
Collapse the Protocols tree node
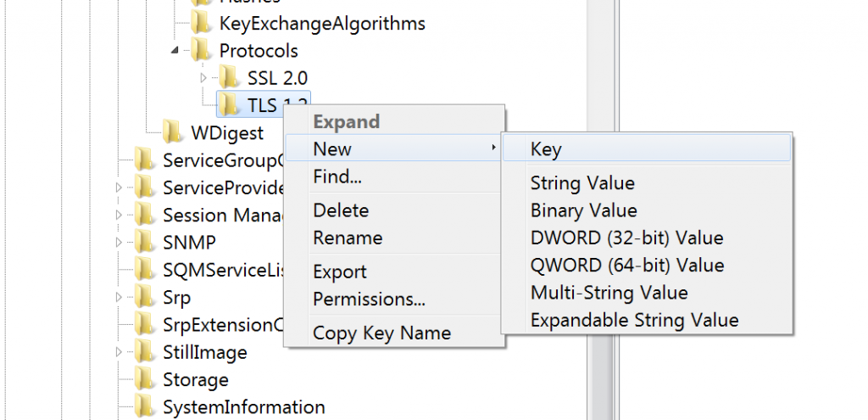175,51
